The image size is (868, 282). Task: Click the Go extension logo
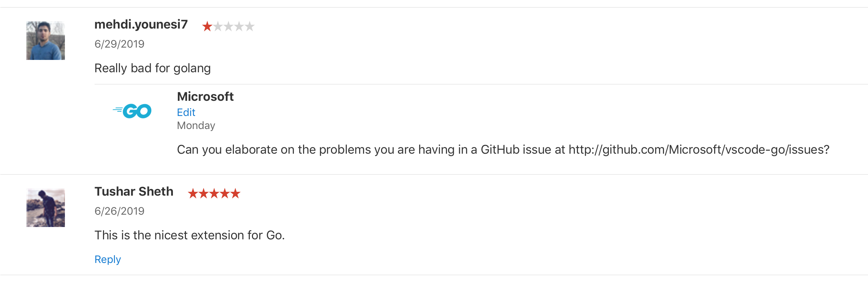pos(132,111)
